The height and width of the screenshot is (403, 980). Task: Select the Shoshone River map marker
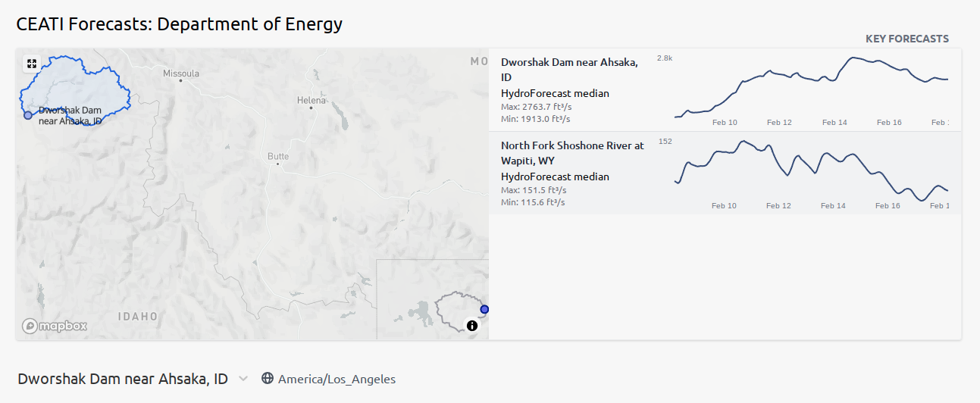pos(484,309)
